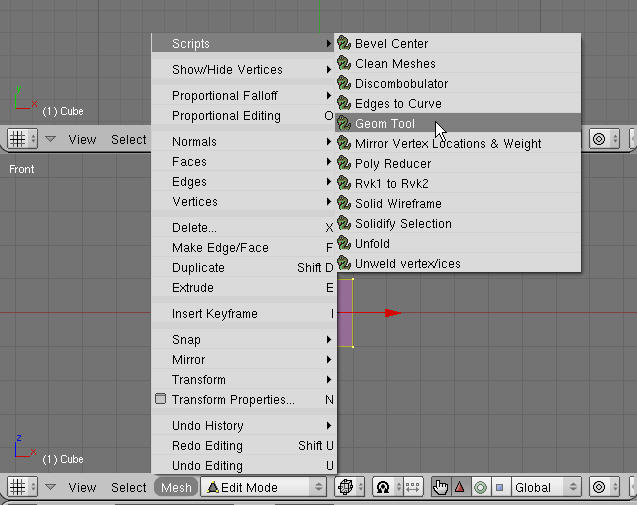The width and height of the screenshot is (637, 505).
Task: Expand the Proportional Falloff submenu
Action: (x=243, y=95)
